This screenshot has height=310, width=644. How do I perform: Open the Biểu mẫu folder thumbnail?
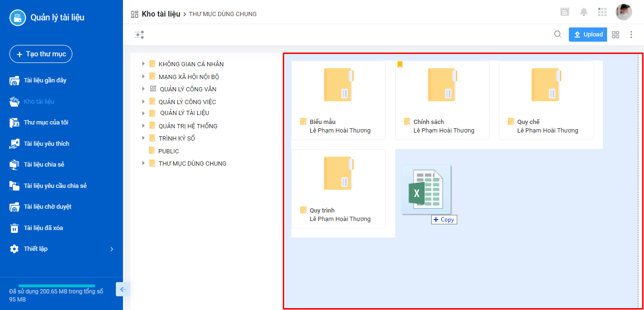tap(339, 85)
